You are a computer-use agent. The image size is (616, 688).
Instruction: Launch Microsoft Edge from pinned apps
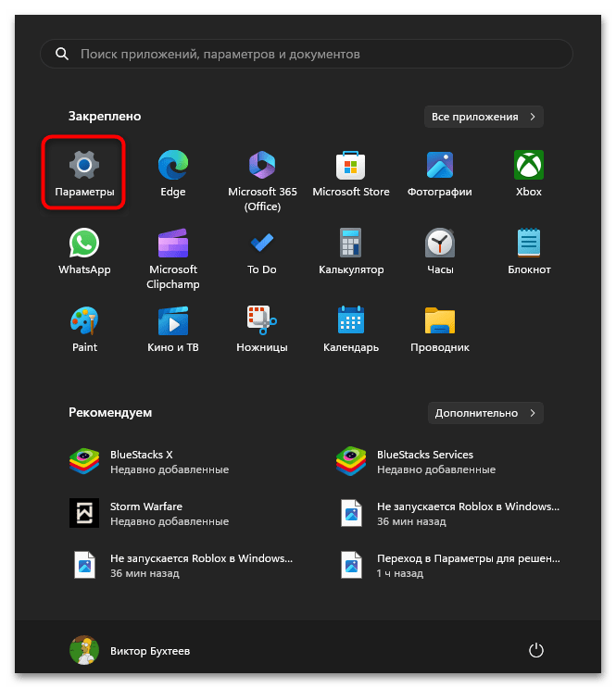coord(173,173)
